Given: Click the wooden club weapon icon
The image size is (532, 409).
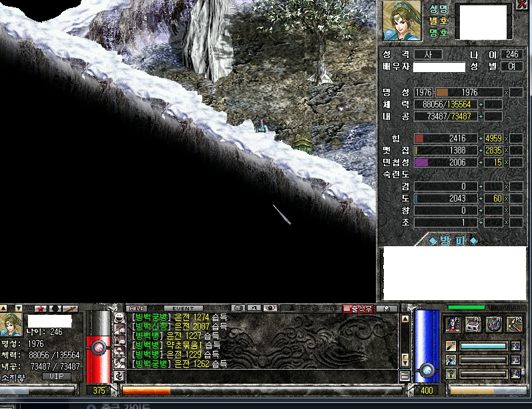Looking at the screenshot, I should point(70,309).
